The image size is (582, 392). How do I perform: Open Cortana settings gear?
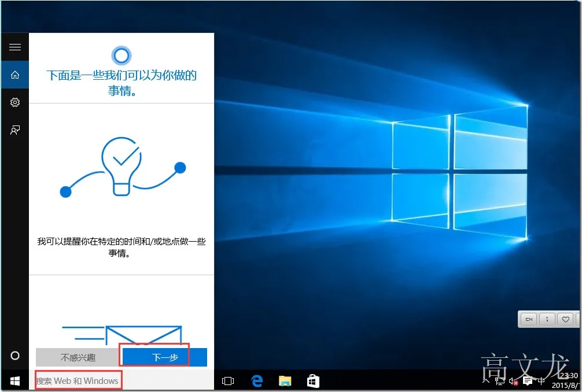click(15, 102)
